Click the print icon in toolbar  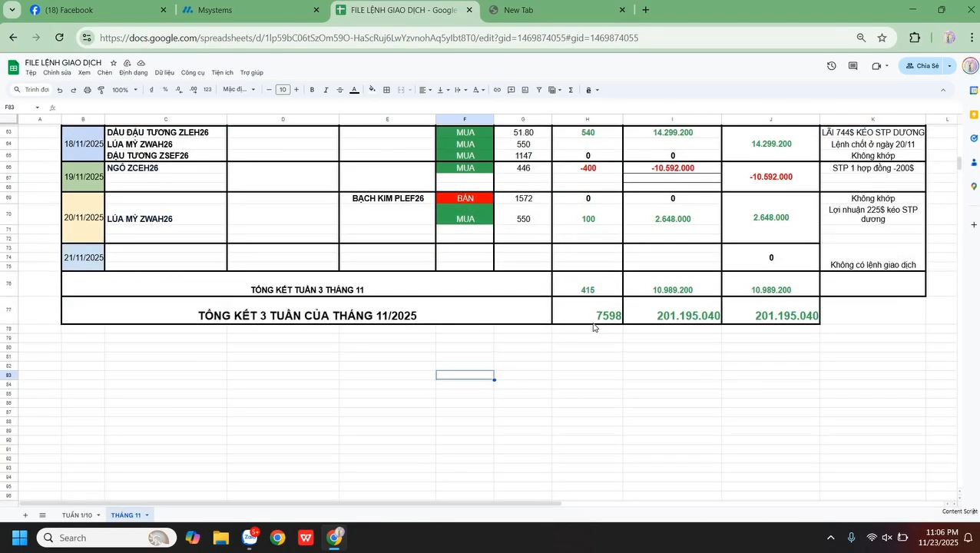click(87, 90)
